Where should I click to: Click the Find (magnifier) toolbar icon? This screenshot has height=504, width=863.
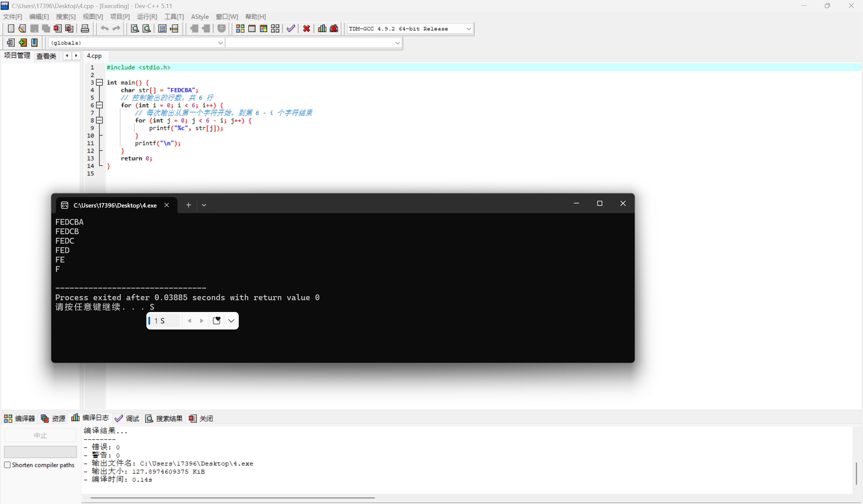pos(135,29)
